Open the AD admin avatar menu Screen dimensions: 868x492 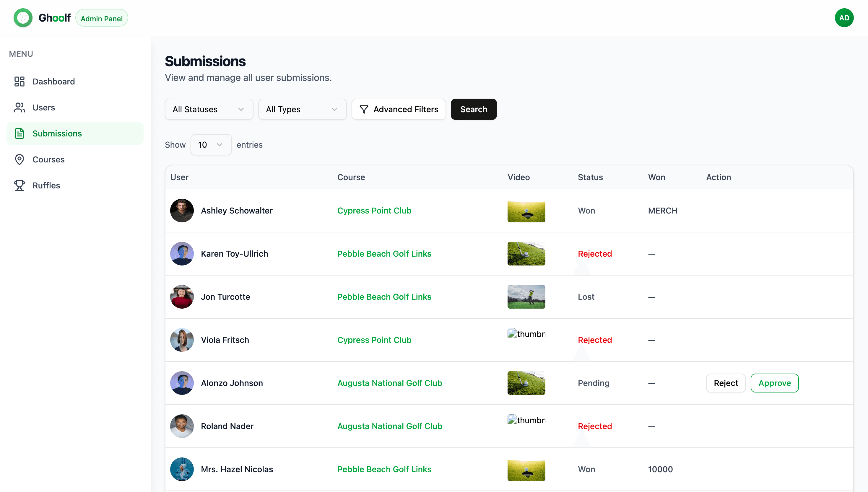(844, 18)
